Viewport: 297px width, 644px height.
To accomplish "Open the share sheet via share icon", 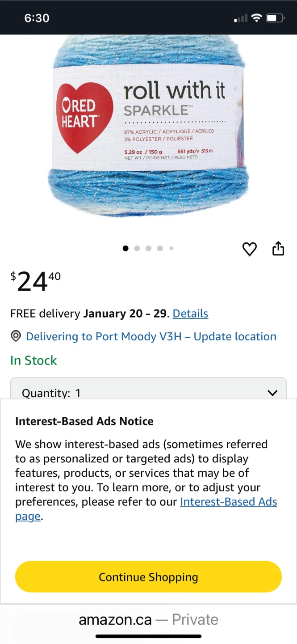I will pos(278,249).
